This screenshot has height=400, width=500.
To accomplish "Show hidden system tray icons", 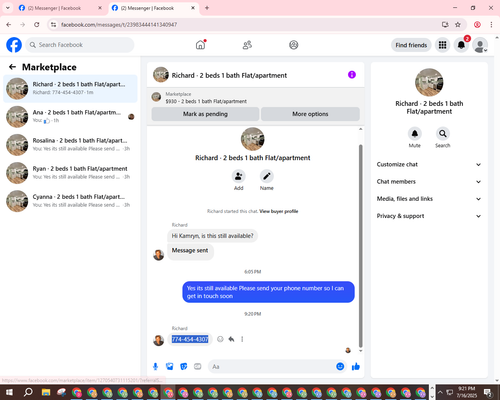I will [440, 392].
